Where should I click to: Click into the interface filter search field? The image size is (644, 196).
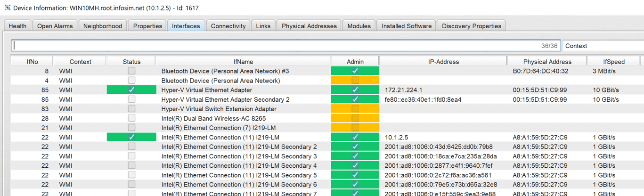(286, 46)
